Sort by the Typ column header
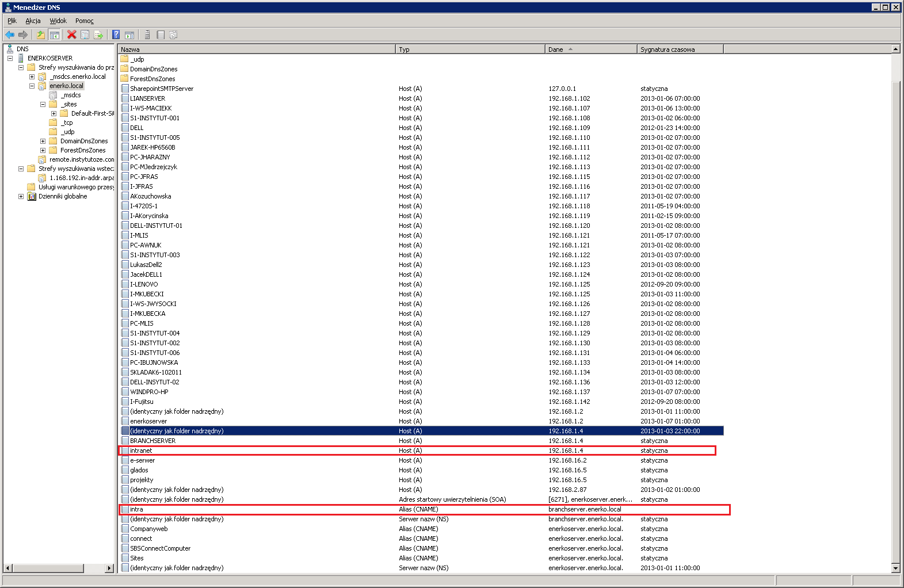Viewport: 904px width, 588px height. coord(470,49)
